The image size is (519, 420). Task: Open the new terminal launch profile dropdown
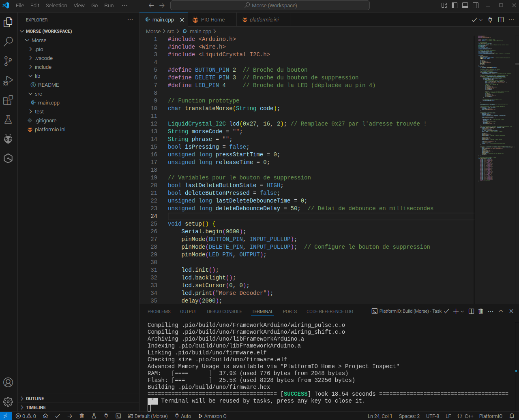coord(462,311)
